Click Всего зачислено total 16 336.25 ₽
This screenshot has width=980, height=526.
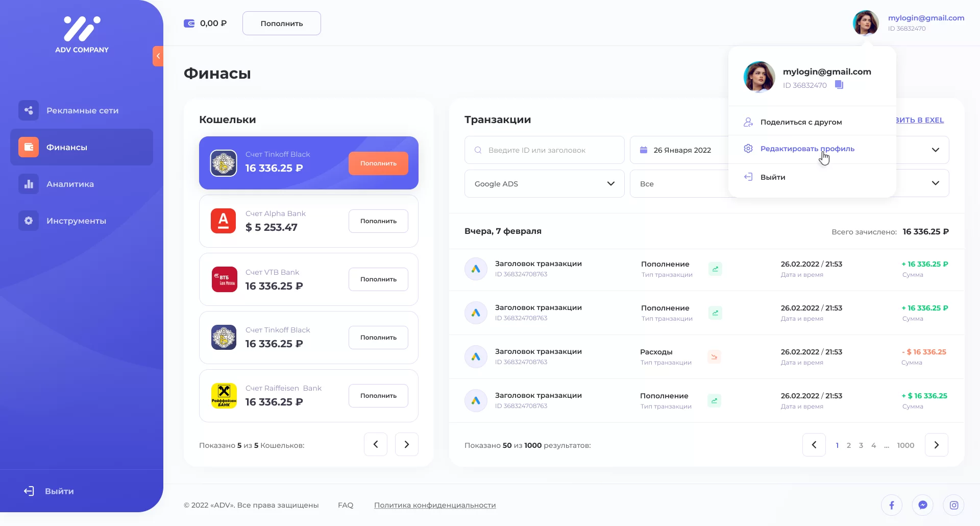click(x=926, y=232)
